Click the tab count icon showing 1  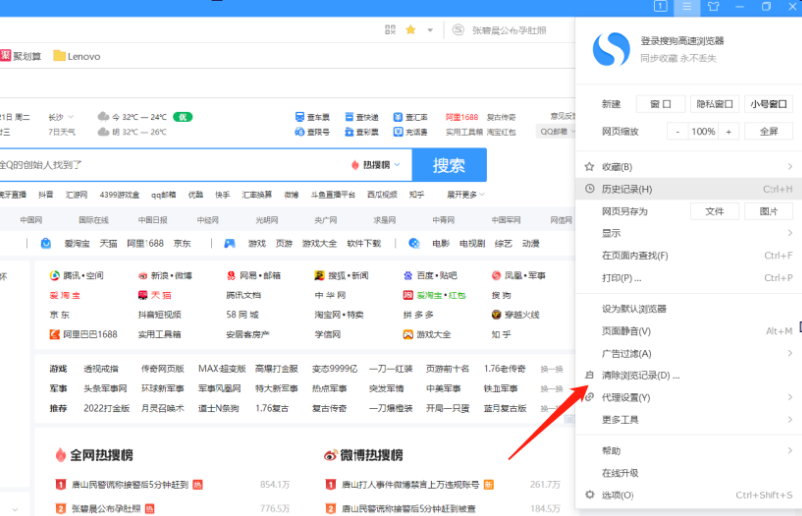[660, 7]
